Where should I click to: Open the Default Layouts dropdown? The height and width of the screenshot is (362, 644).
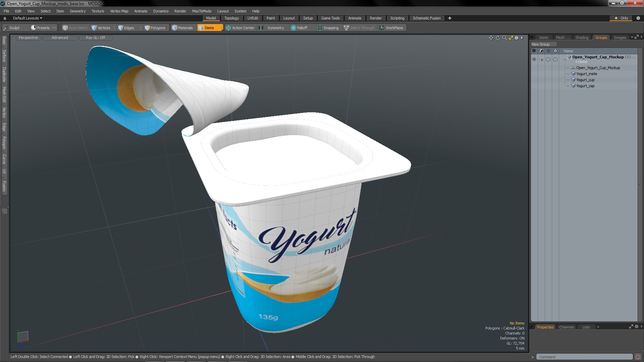(x=28, y=18)
